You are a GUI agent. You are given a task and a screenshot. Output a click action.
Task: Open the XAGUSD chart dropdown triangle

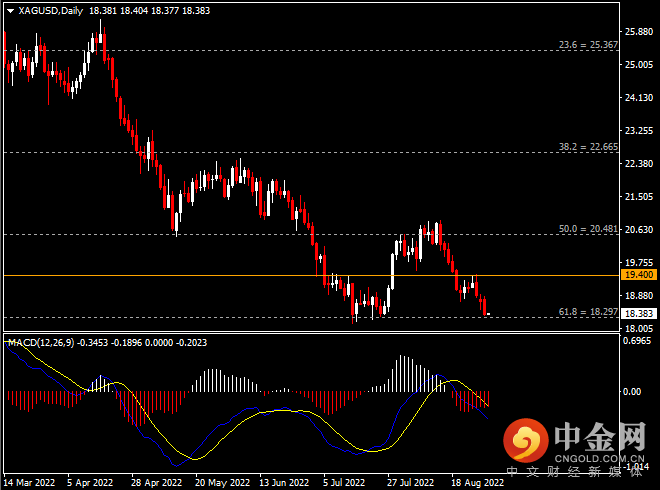(11, 11)
